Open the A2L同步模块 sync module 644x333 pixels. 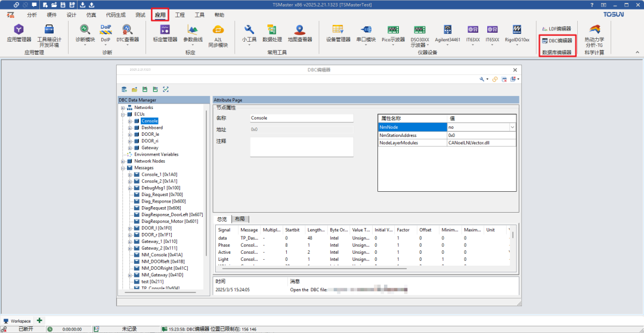[218, 35]
